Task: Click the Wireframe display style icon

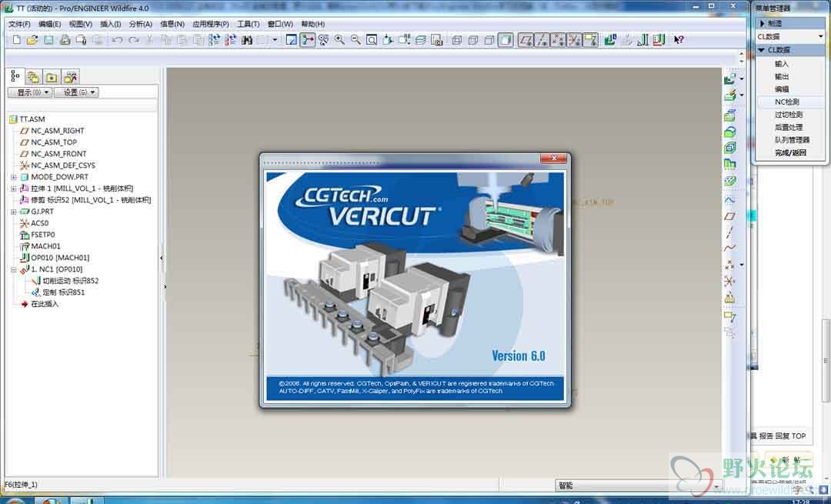Action: click(x=457, y=40)
